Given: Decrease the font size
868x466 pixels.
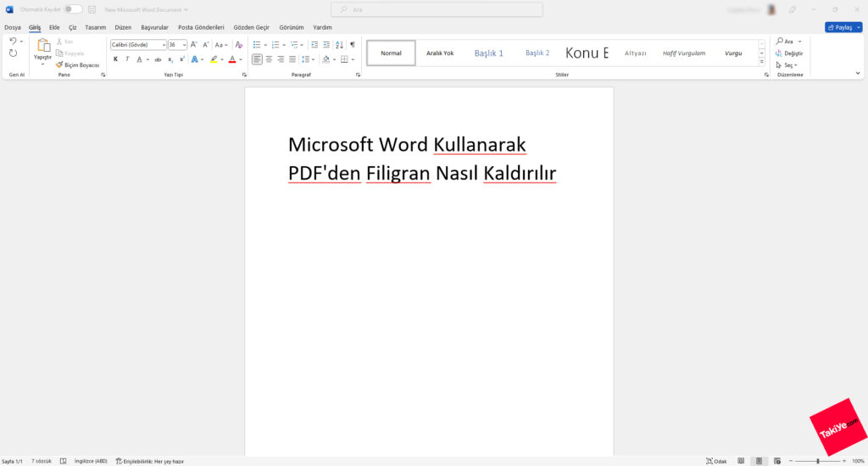Looking at the screenshot, I should [x=205, y=45].
